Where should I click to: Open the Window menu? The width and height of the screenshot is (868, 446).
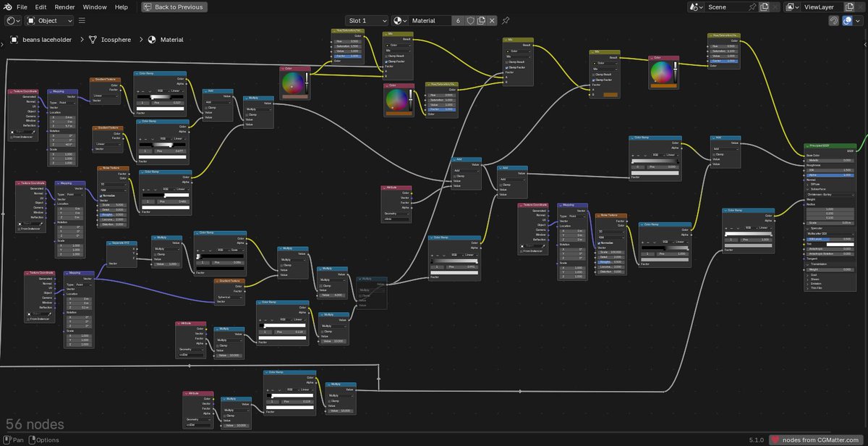point(95,7)
